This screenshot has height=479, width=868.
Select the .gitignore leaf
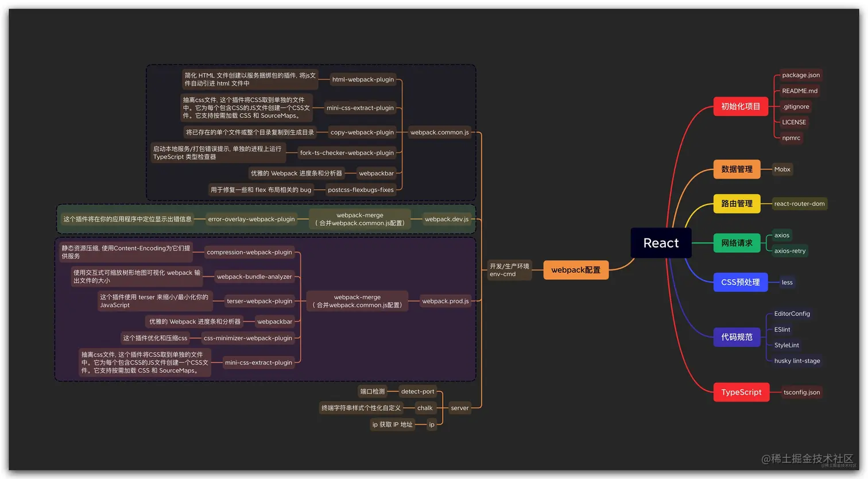(x=796, y=106)
